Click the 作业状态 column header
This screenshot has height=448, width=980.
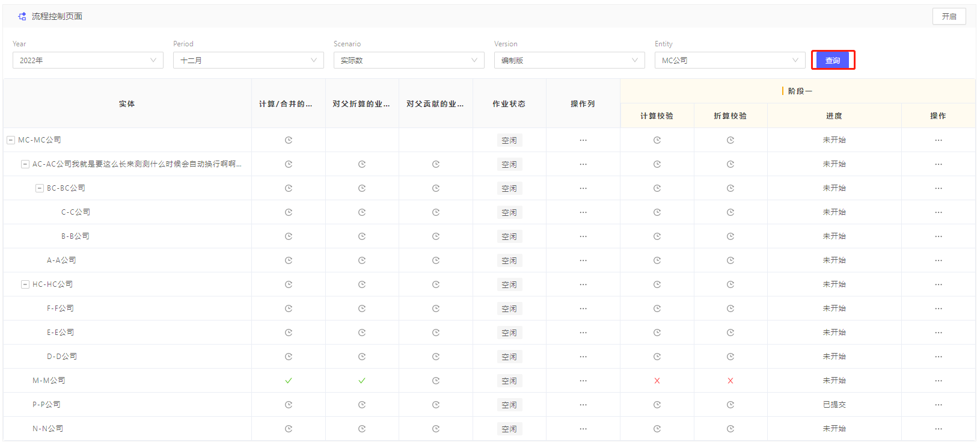[x=509, y=103]
